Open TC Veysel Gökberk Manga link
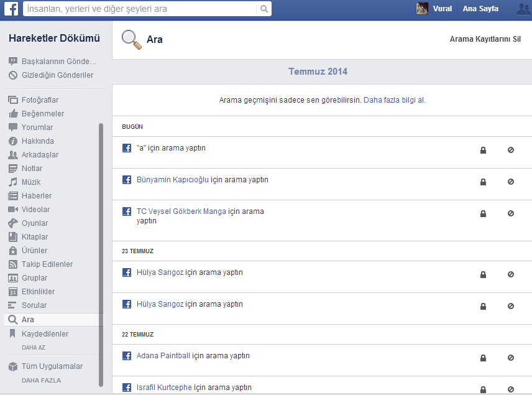 [x=181, y=211]
